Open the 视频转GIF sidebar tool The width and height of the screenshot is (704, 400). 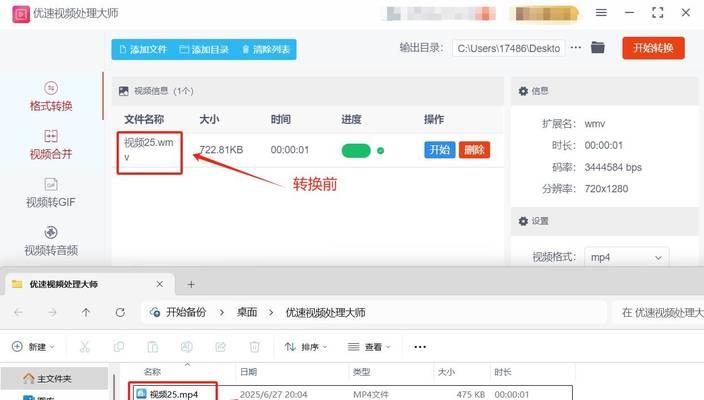tap(51, 193)
